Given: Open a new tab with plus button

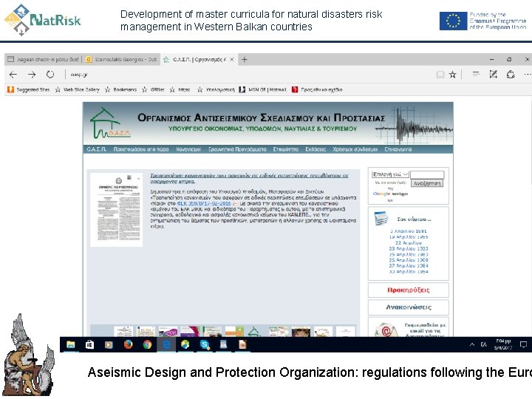Looking at the screenshot, I should [245, 60].
